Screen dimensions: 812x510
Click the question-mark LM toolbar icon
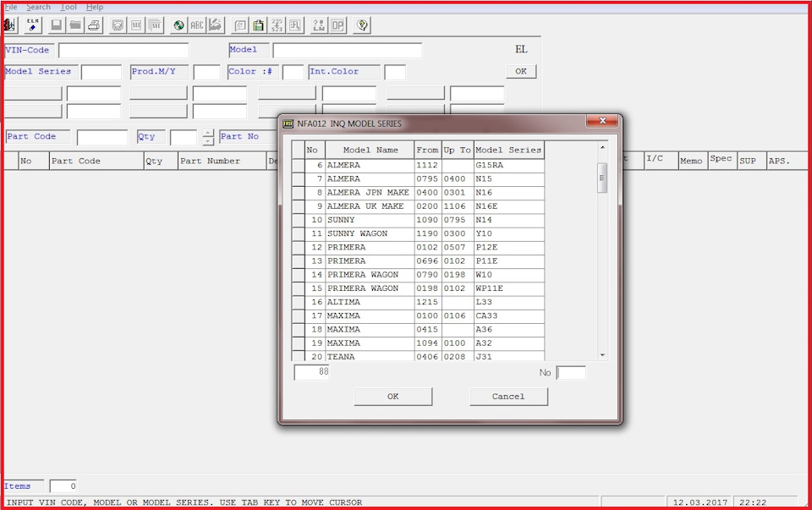tap(319, 25)
